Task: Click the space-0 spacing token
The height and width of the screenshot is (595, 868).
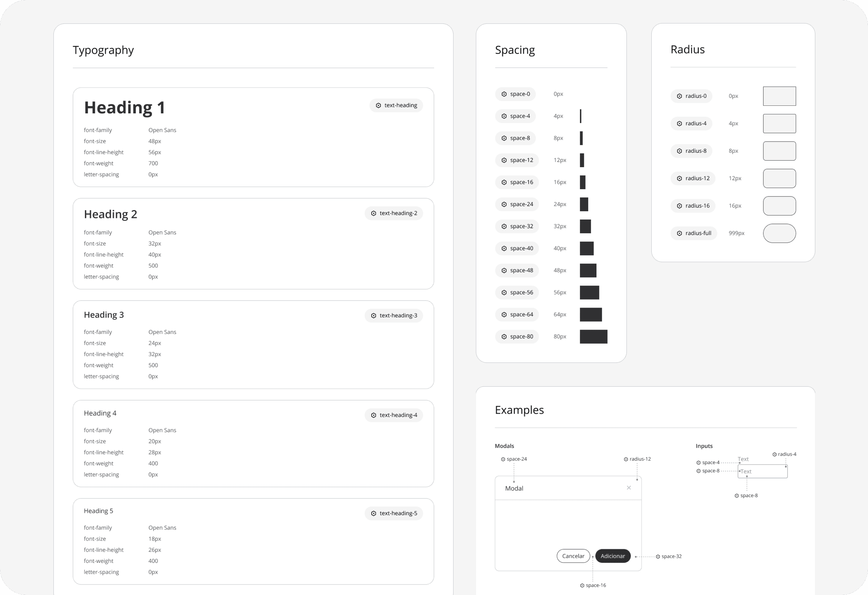Action: (x=516, y=94)
